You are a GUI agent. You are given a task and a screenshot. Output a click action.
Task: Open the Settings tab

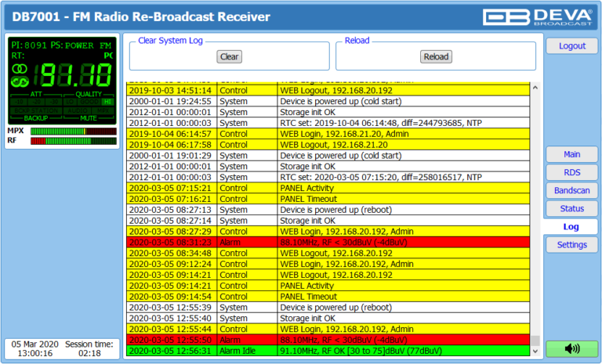571,245
